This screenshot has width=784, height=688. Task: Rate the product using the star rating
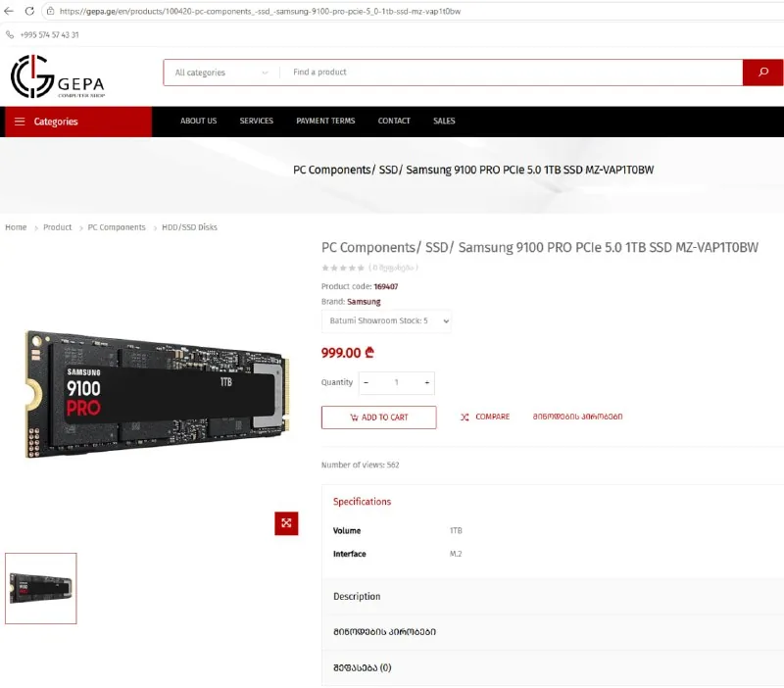click(343, 268)
